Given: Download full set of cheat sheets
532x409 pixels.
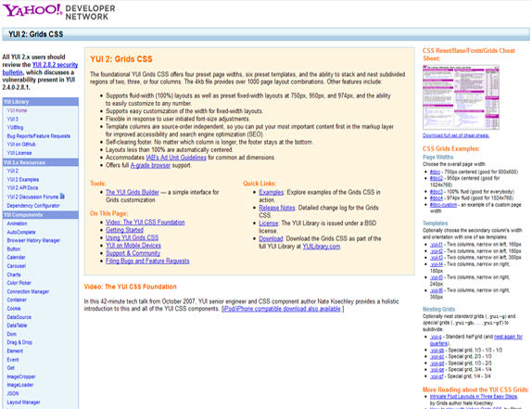Looking at the screenshot, I should [x=456, y=135].
